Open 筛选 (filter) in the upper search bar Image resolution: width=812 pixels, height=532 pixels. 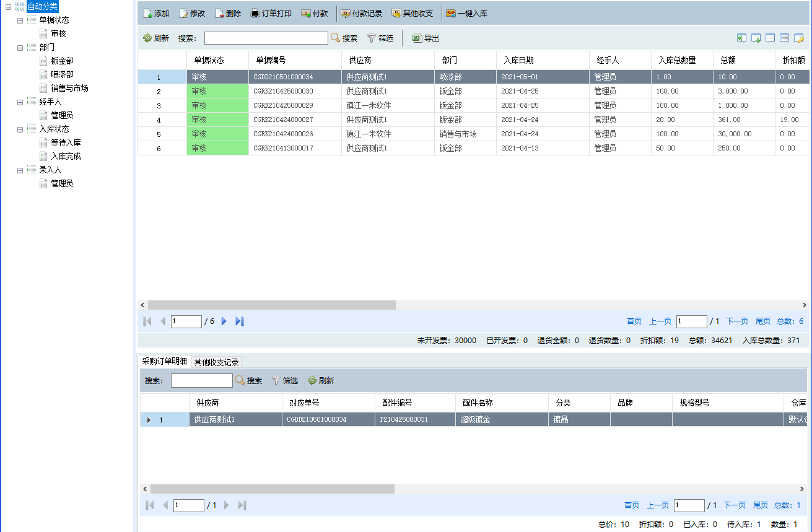pyautogui.click(x=380, y=38)
